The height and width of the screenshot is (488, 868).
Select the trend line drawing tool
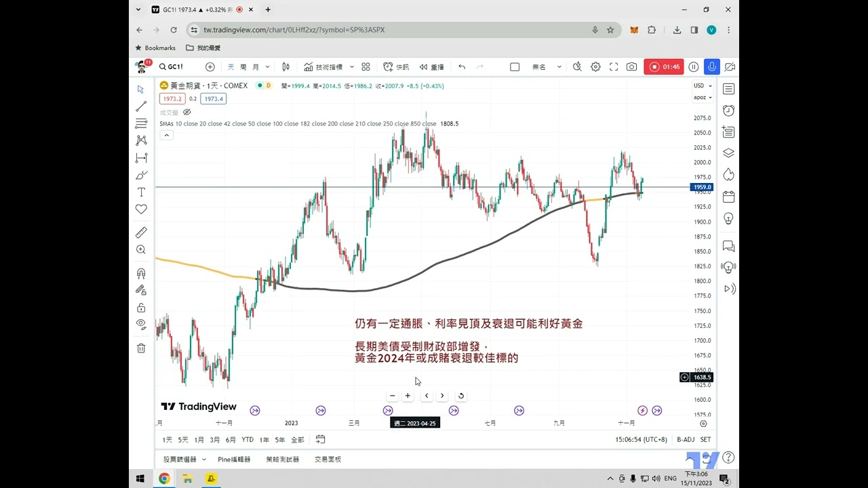tap(141, 106)
